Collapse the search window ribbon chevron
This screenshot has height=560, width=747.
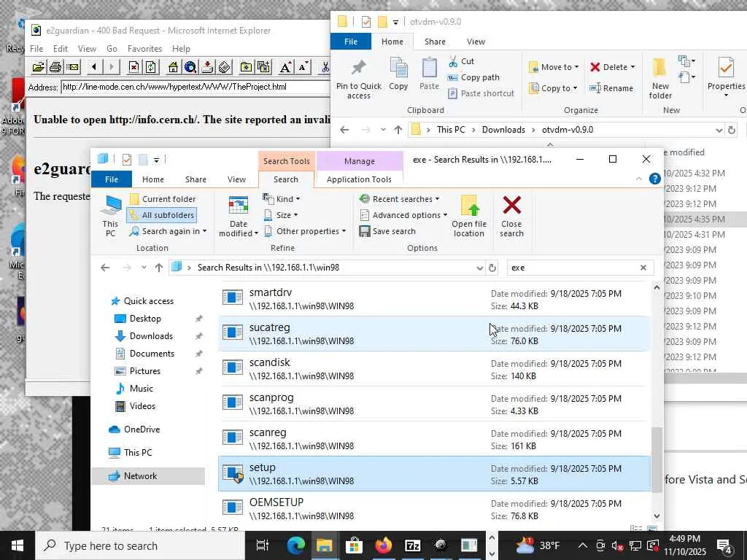pyautogui.click(x=639, y=179)
